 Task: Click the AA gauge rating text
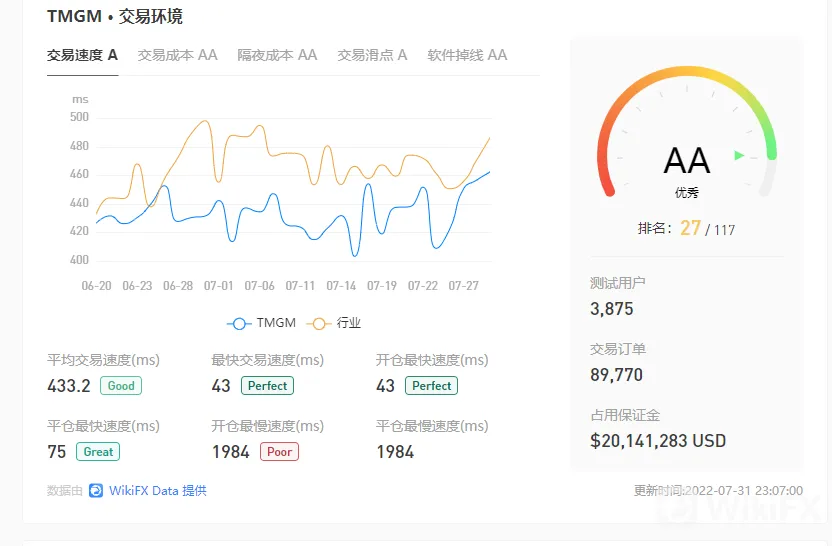[x=687, y=161]
